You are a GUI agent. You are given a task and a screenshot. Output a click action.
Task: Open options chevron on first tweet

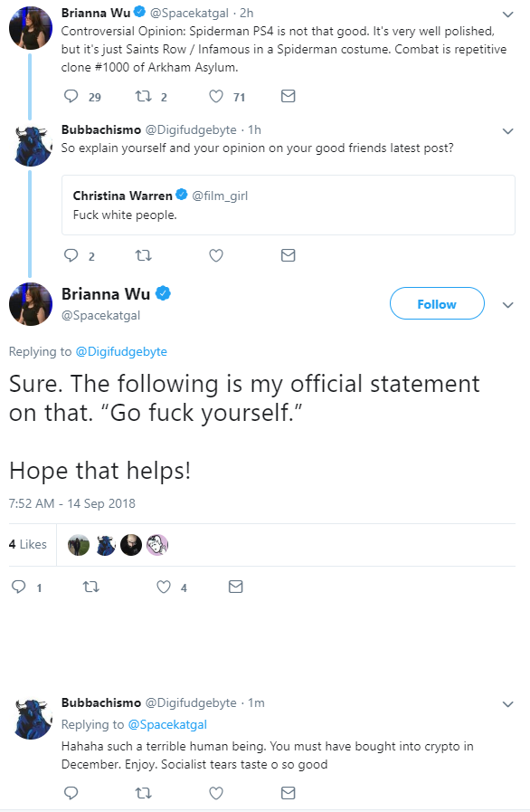tap(507, 14)
